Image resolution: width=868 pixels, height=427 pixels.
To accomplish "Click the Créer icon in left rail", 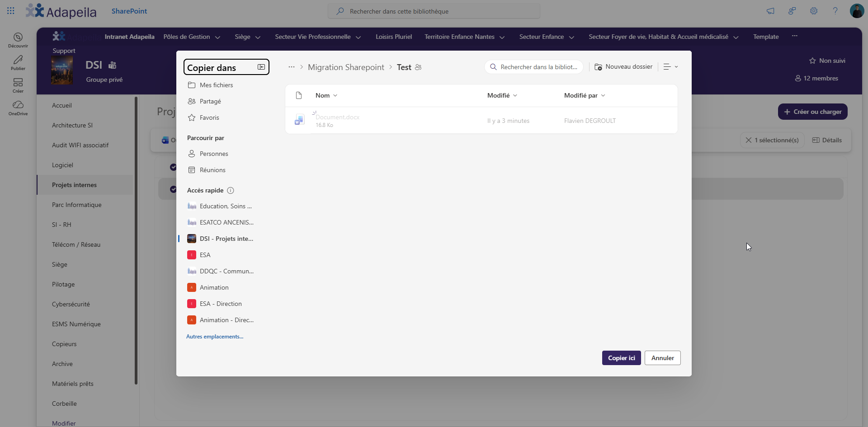I will [x=18, y=85].
